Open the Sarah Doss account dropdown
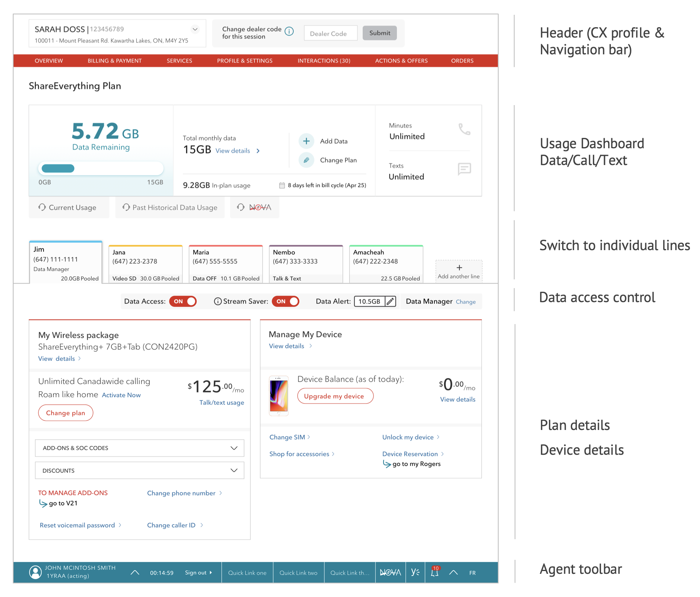Screen dimensions: 700x597 coord(195,29)
